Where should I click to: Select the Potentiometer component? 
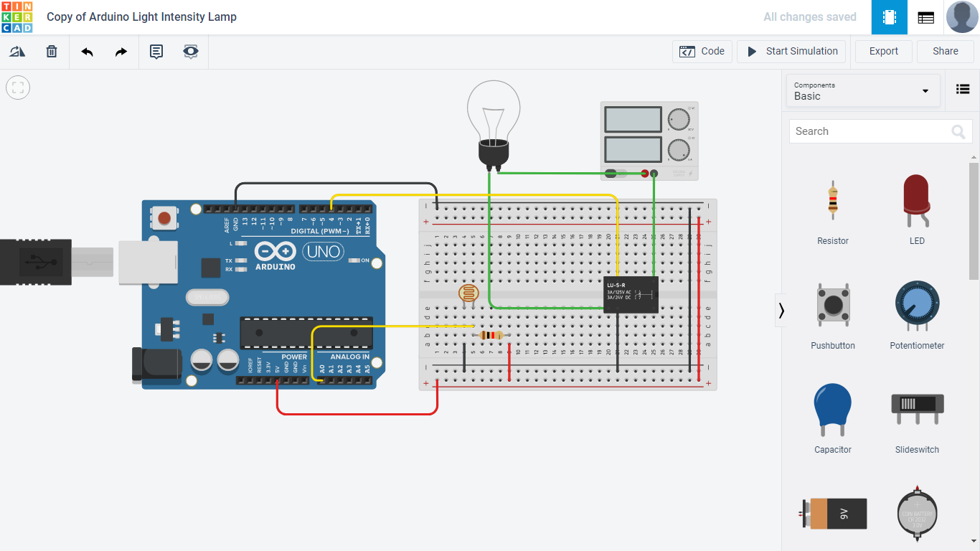click(917, 305)
